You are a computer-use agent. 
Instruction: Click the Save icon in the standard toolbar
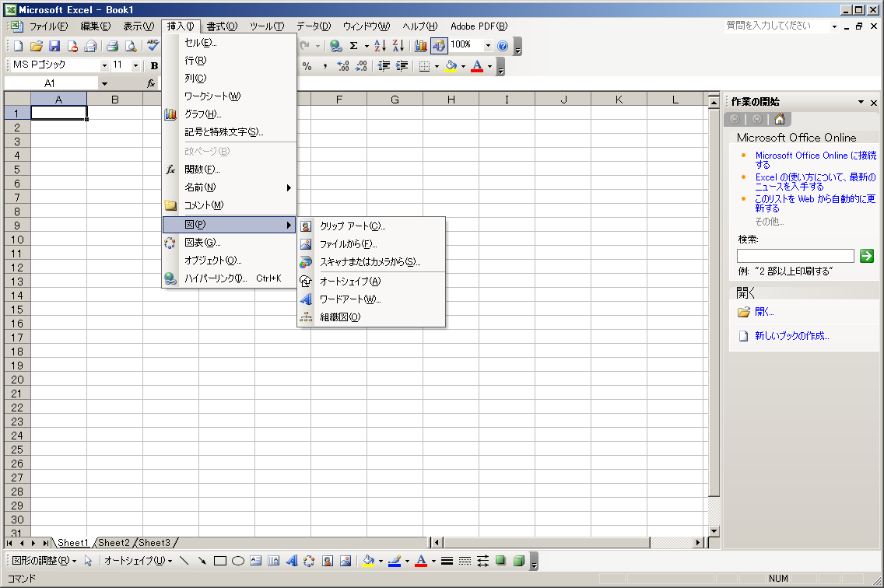point(54,46)
